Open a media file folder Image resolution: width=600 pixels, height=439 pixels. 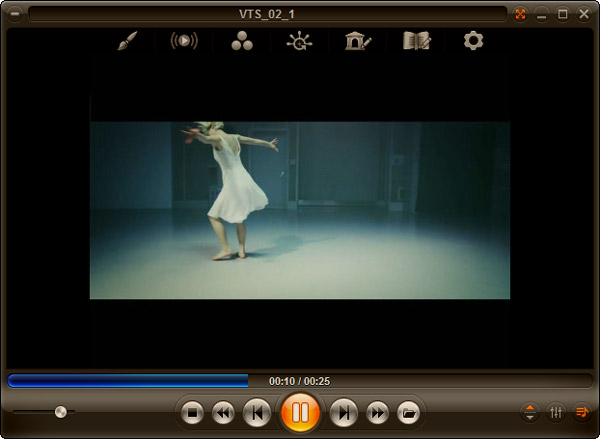pyautogui.click(x=409, y=413)
